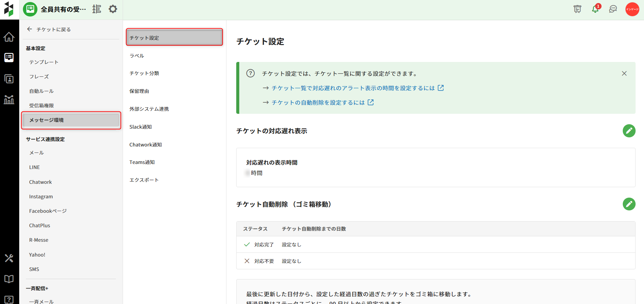The image size is (644, 304).
Task: Open 自動ルール in basic settings
Action: [x=41, y=91]
